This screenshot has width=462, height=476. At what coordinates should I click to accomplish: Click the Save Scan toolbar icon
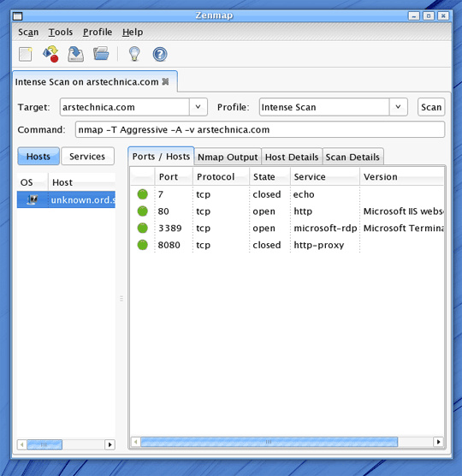click(x=75, y=54)
